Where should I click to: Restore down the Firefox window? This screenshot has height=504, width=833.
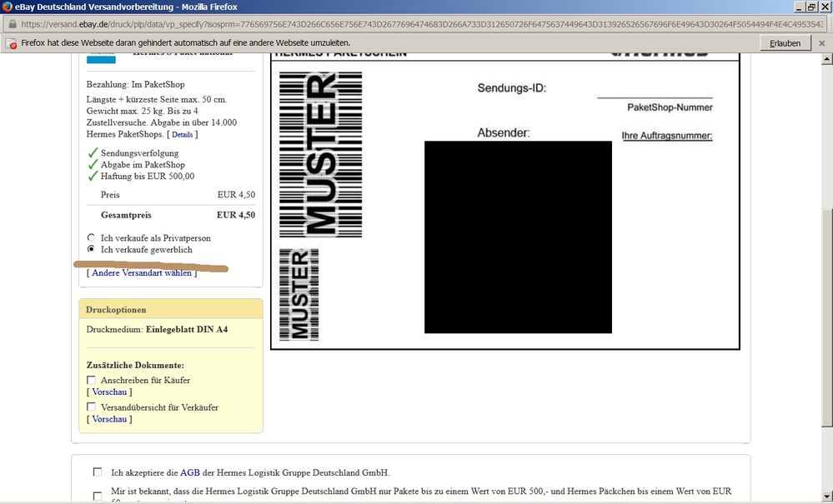(x=810, y=7)
